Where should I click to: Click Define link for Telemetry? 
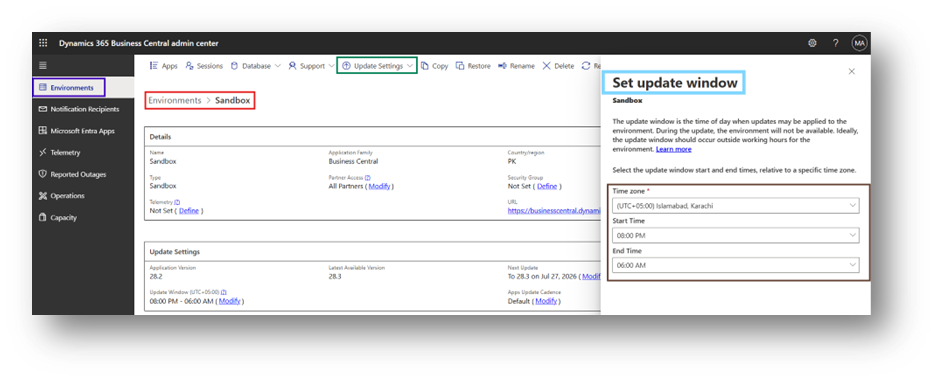(x=189, y=211)
